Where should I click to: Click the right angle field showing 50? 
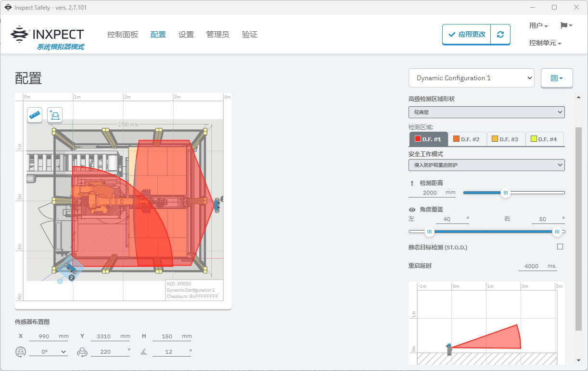[x=548, y=219]
